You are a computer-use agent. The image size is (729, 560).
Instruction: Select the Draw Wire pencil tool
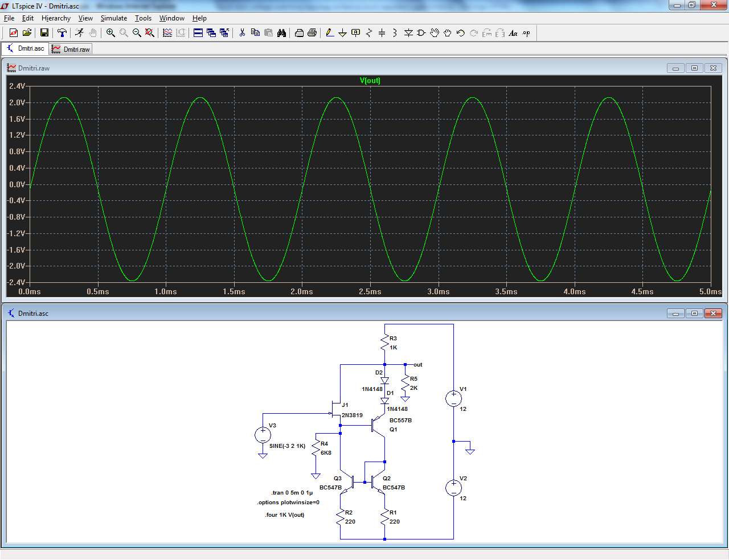(x=330, y=33)
